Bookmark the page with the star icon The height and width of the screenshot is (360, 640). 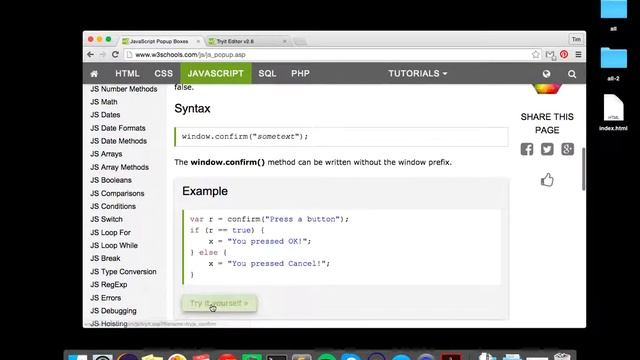coord(536,54)
